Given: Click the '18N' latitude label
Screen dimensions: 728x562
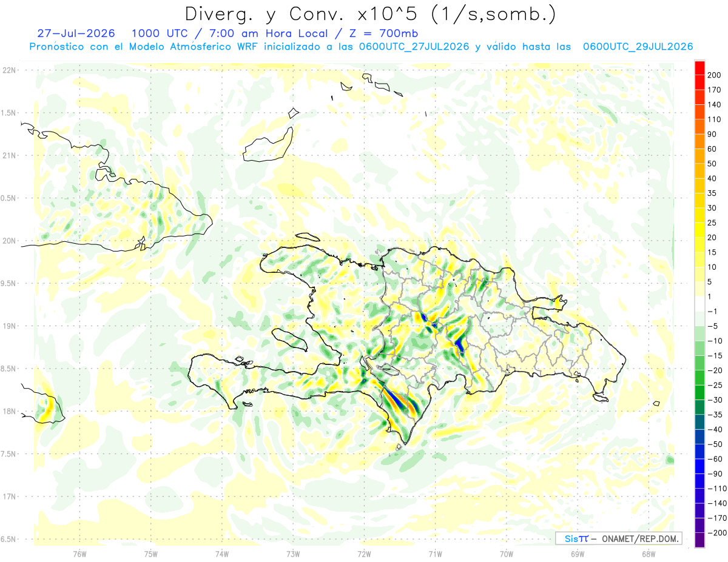Looking at the screenshot, I should (9, 411).
